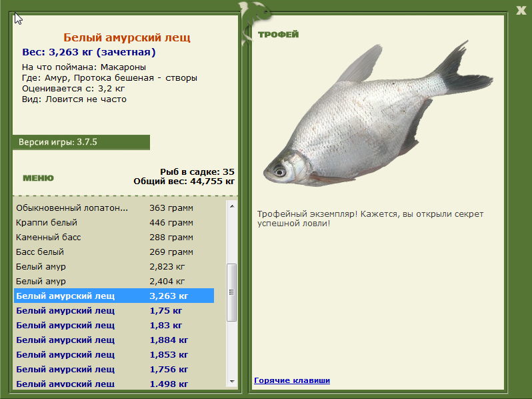Click the fish list scrollbar thumb
Viewport: 532px width, 399px height.
(x=232, y=292)
